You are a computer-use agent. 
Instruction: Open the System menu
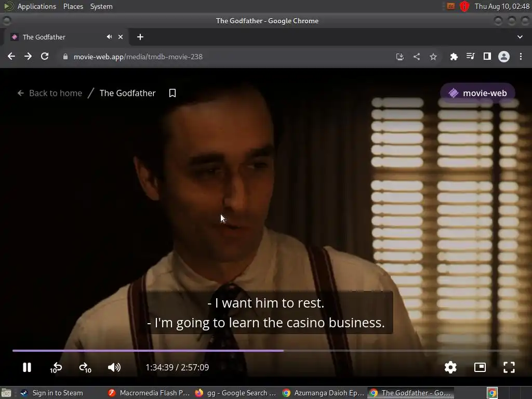[101, 6]
